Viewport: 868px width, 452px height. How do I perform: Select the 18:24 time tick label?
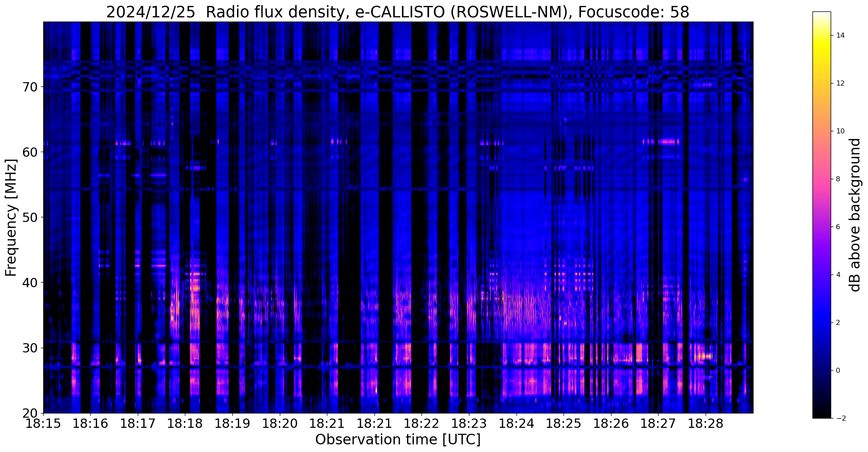516,424
